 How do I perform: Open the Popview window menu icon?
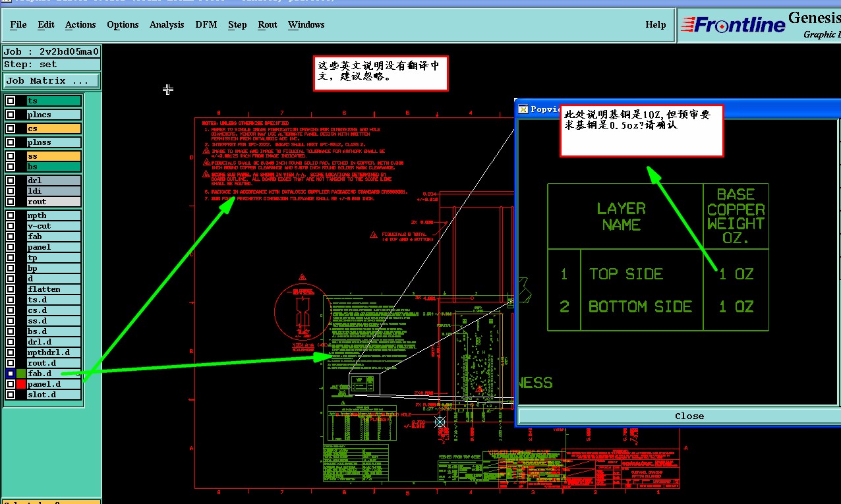point(523,109)
